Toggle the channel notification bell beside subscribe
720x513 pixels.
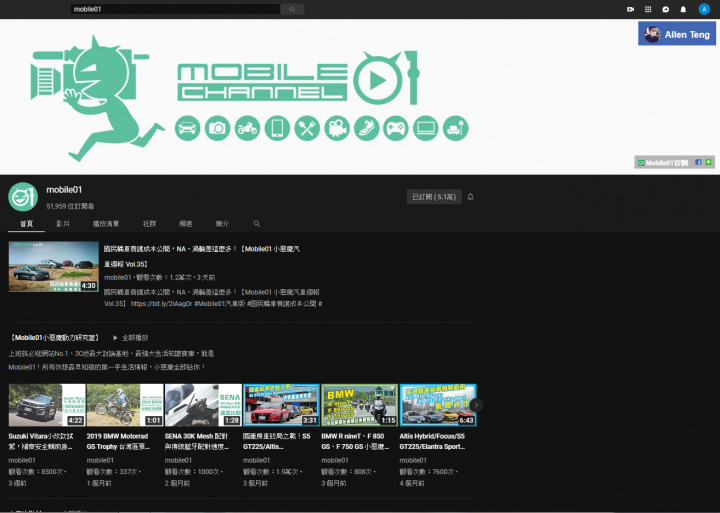pos(470,197)
